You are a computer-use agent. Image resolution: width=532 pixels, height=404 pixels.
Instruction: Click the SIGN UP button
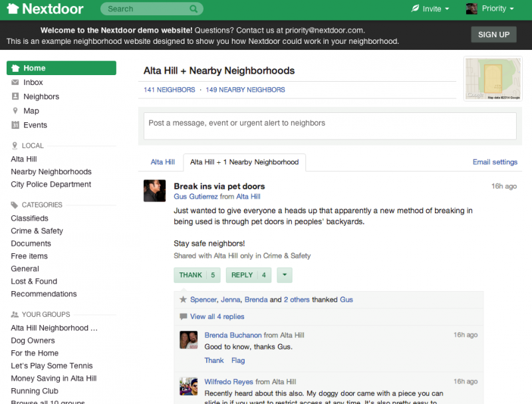point(493,35)
